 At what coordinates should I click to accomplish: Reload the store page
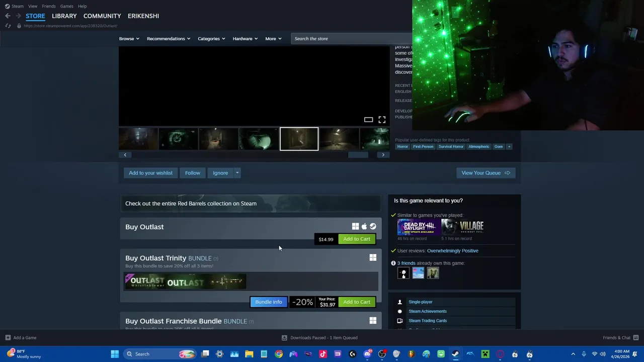(8, 26)
